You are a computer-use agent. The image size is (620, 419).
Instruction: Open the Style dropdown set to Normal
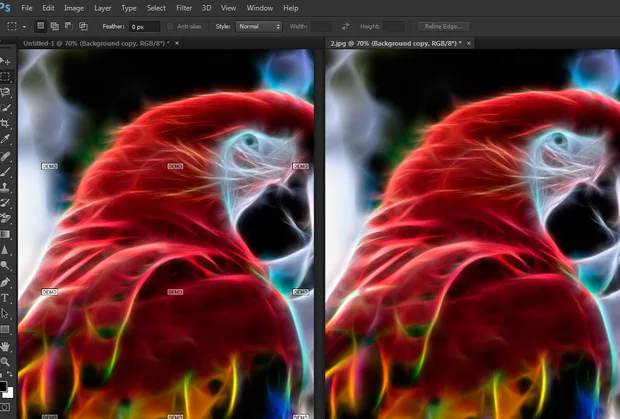click(x=258, y=25)
